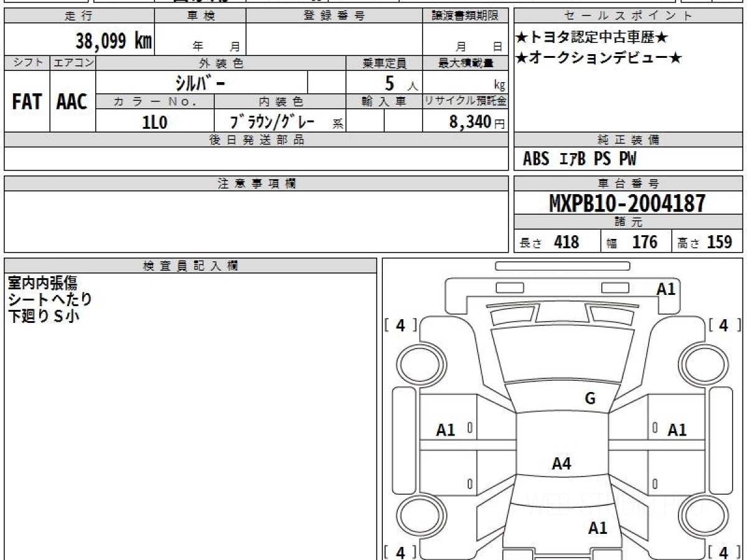Select the ★トヨタ認定中古車歴★ line

click(x=592, y=38)
